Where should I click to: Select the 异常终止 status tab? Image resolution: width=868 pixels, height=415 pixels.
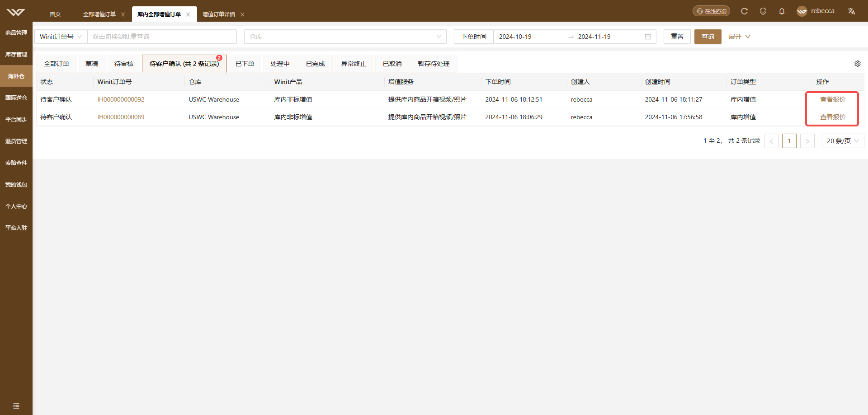click(x=354, y=64)
